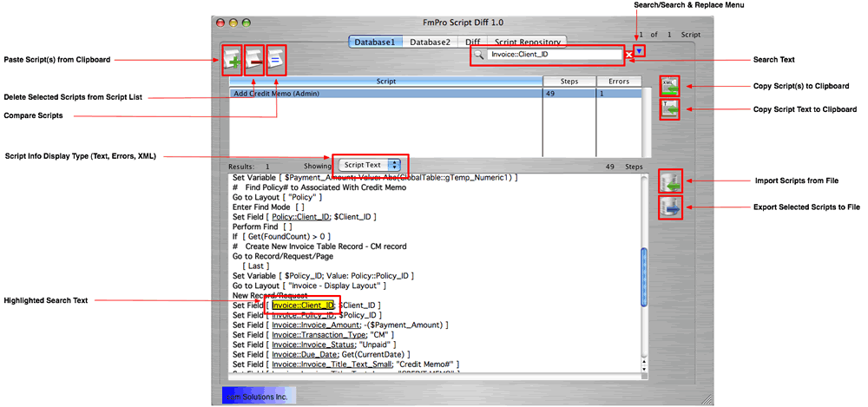Click the green zoom window button

pyautogui.click(x=247, y=23)
